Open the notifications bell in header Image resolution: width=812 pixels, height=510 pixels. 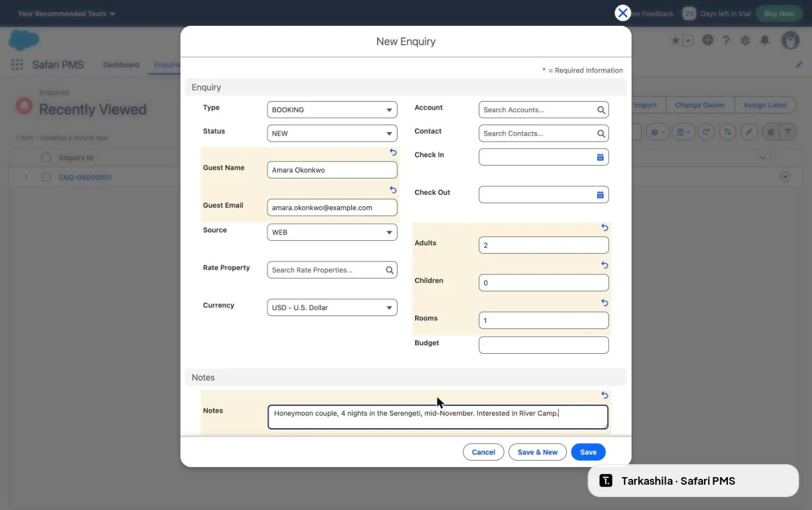pyautogui.click(x=765, y=40)
